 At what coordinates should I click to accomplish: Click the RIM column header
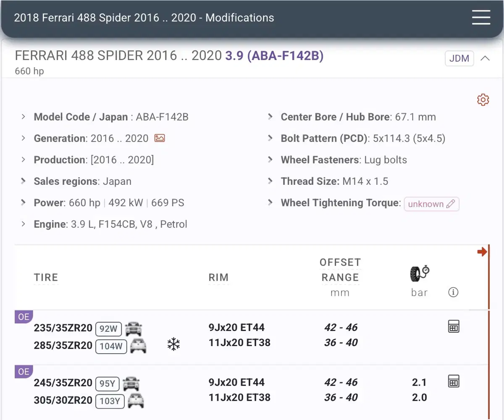[x=218, y=278]
